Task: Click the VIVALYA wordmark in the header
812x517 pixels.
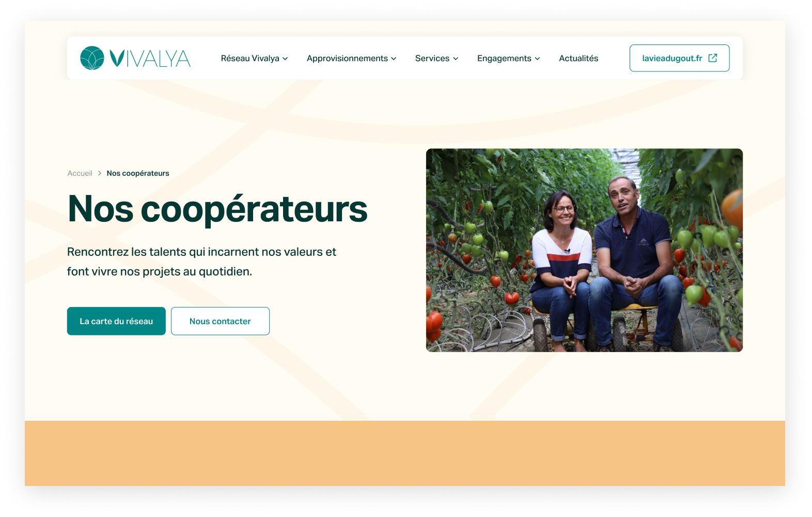Action: (150, 58)
